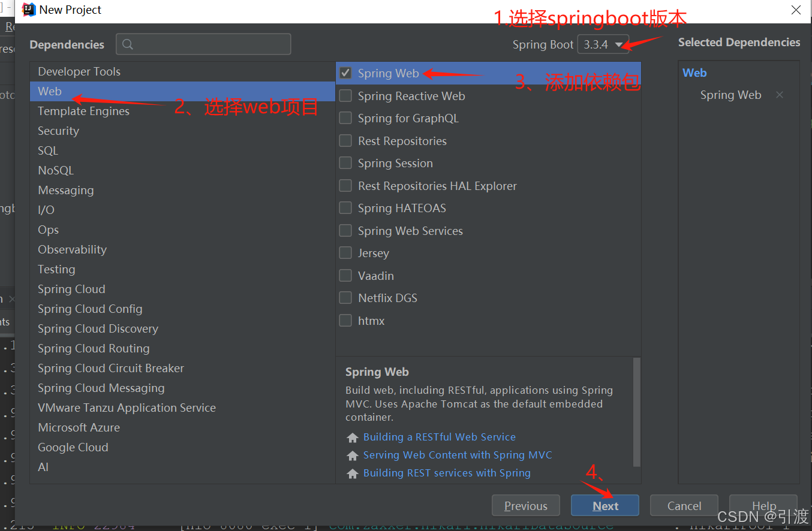Enable the Netflix DGS checkbox
The width and height of the screenshot is (812, 531).
pyautogui.click(x=345, y=298)
